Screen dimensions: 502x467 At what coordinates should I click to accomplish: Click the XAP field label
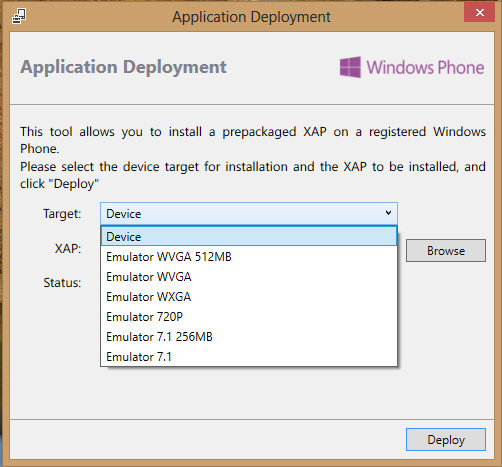pos(68,248)
